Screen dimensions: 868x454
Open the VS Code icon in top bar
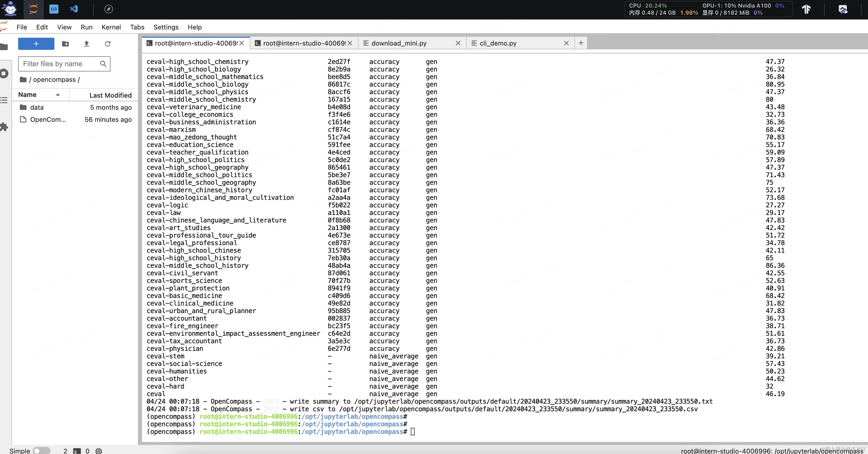(74, 9)
